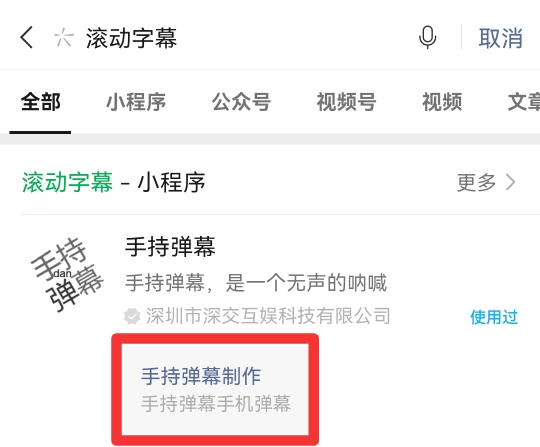Open the 手持弹幕 result title
Viewport: 540px width, 447px height.
170,247
